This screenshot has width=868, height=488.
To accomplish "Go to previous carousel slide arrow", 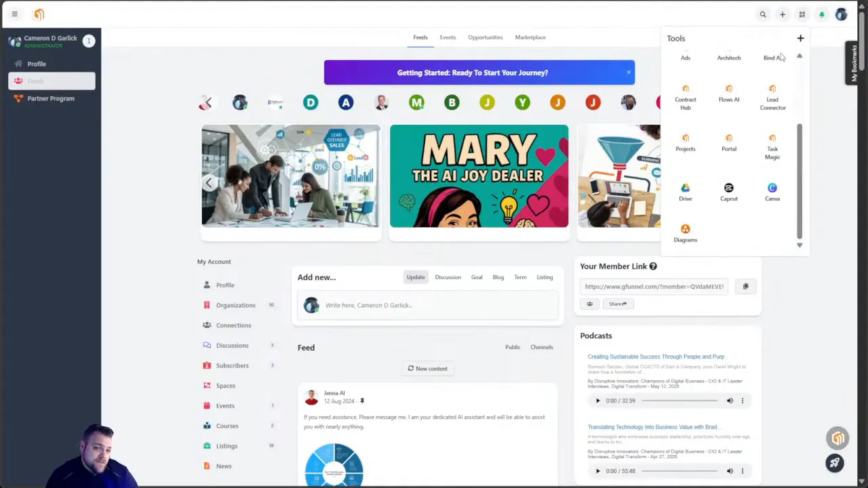I will [209, 183].
